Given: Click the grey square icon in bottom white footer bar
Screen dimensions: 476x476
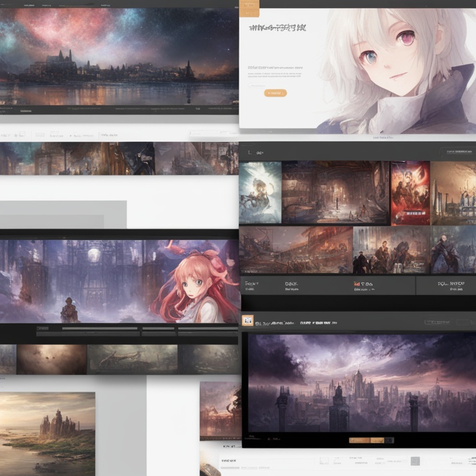Looking at the screenshot, I should coord(415,461).
